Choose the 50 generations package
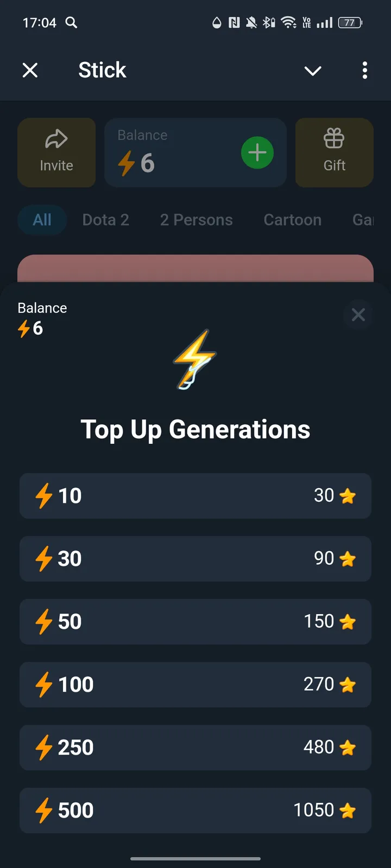Screen dimensions: 391x868 point(195,622)
